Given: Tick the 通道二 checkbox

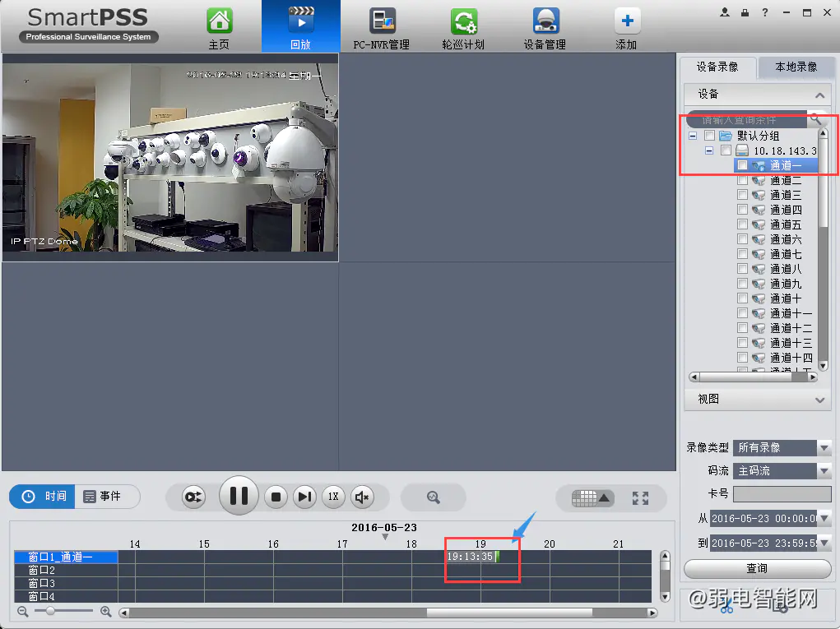Looking at the screenshot, I should tap(743, 180).
